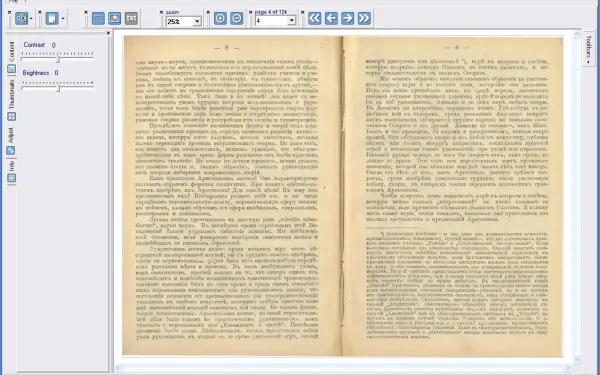
Task: Go to previous page with left arrow
Action: pos(331,18)
